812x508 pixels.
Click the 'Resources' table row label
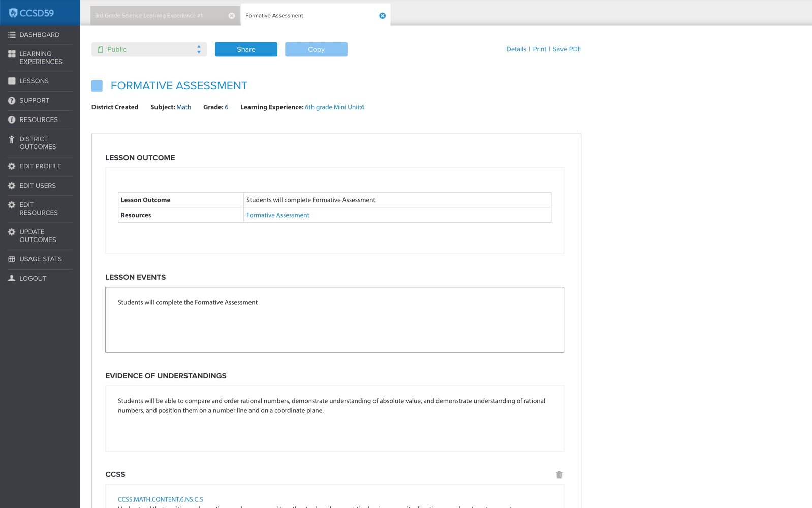136,215
